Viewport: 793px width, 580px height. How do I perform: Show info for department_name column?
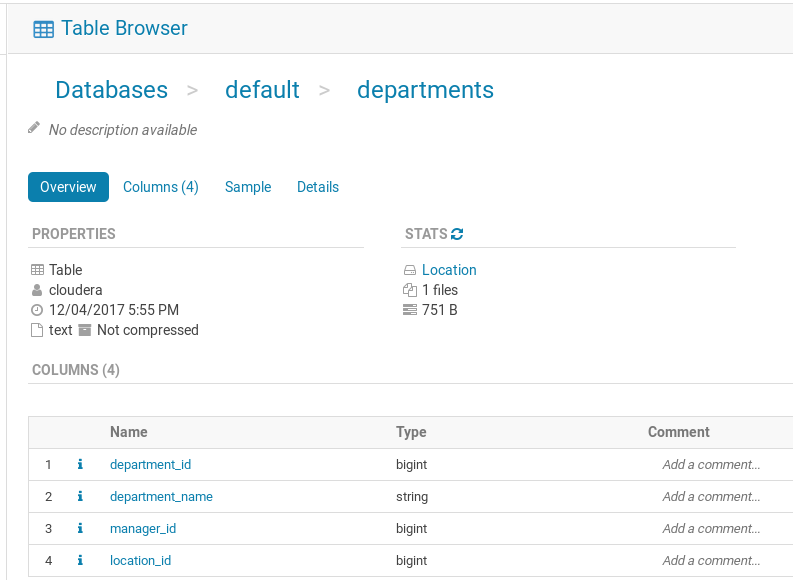tap(80, 496)
